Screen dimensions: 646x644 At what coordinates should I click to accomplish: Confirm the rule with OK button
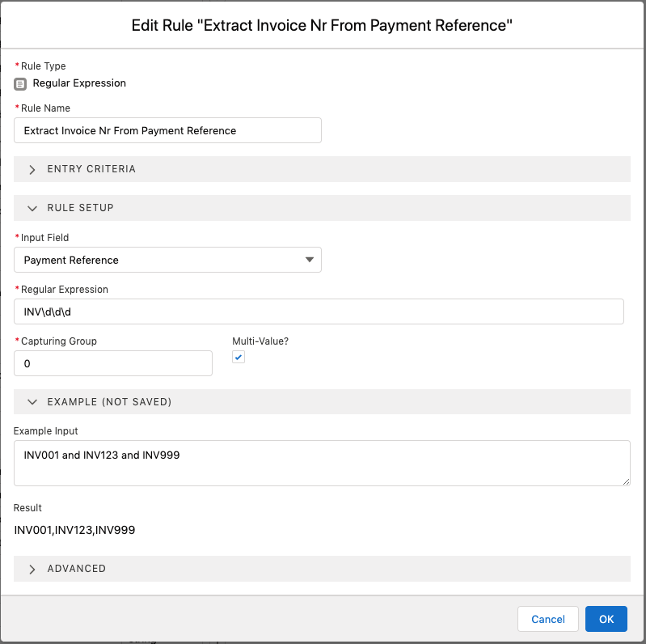[606, 619]
